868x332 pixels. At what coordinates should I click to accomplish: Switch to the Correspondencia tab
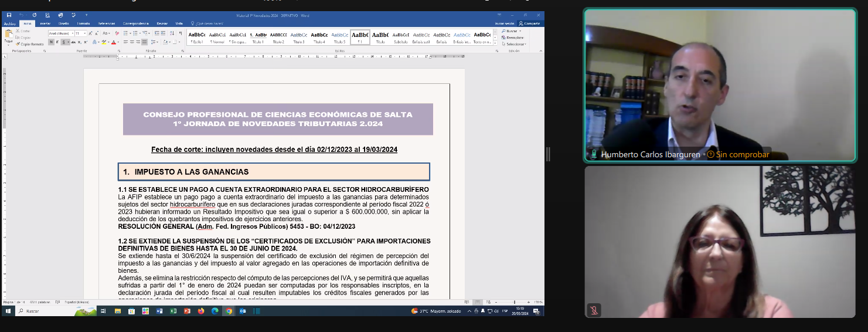tap(135, 23)
